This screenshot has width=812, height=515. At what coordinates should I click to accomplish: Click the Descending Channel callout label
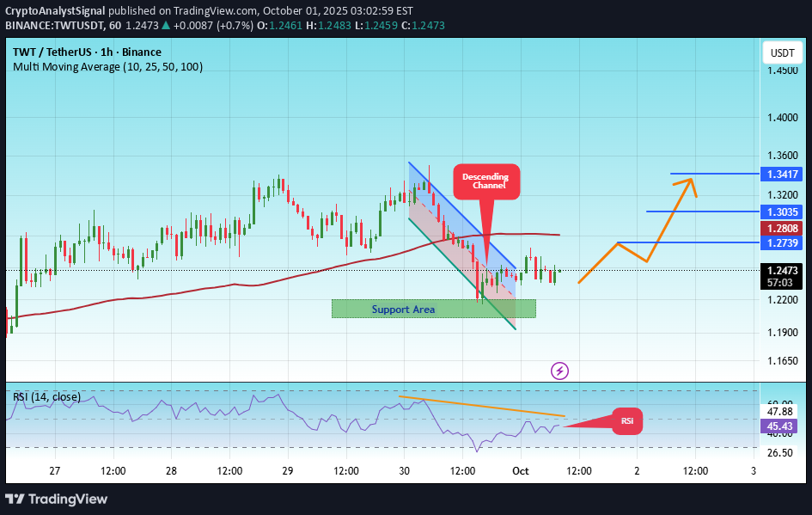pyautogui.click(x=486, y=181)
